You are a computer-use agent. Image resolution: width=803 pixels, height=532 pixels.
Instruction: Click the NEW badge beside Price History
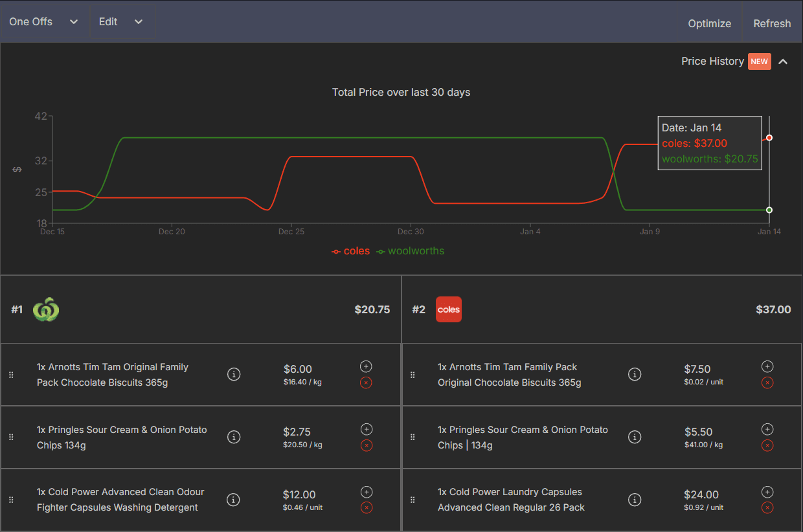click(x=759, y=61)
